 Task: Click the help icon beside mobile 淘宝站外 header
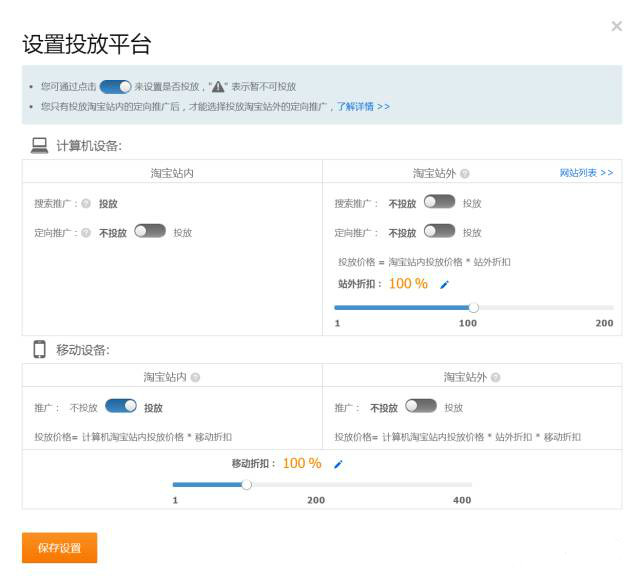[496, 377]
